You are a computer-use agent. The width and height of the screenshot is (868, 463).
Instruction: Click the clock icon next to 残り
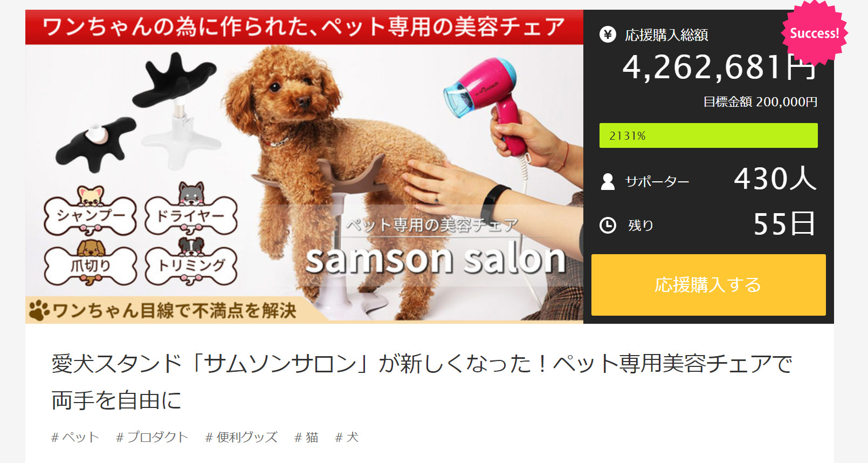click(608, 225)
